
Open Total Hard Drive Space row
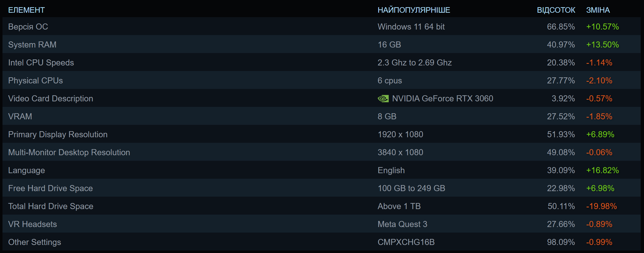click(51, 206)
